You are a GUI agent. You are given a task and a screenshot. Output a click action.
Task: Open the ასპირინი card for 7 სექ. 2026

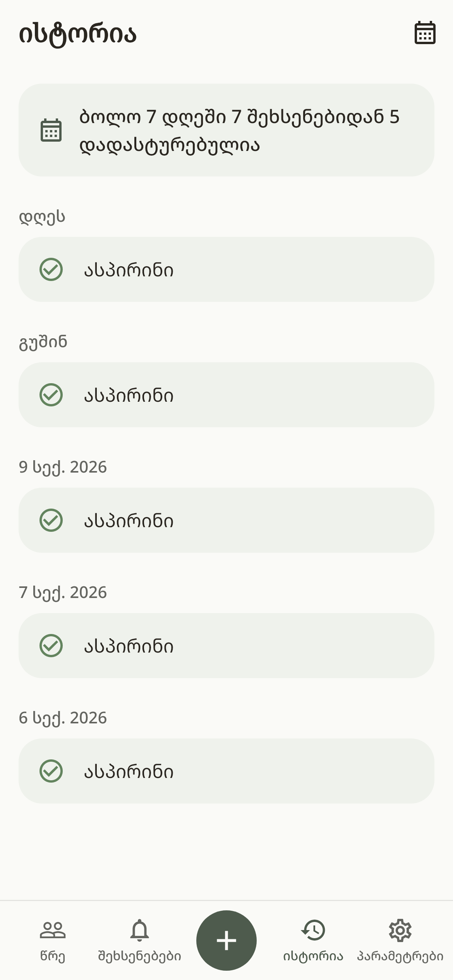(226, 646)
